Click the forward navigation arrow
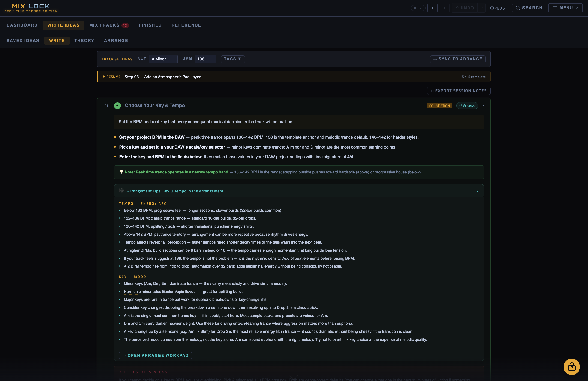588x381 pixels. click(444, 8)
